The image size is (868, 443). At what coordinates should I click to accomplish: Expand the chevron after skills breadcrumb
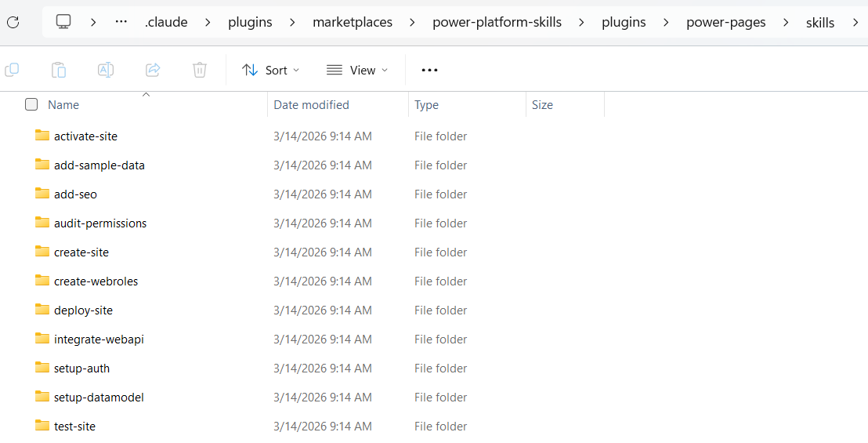tap(855, 22)
